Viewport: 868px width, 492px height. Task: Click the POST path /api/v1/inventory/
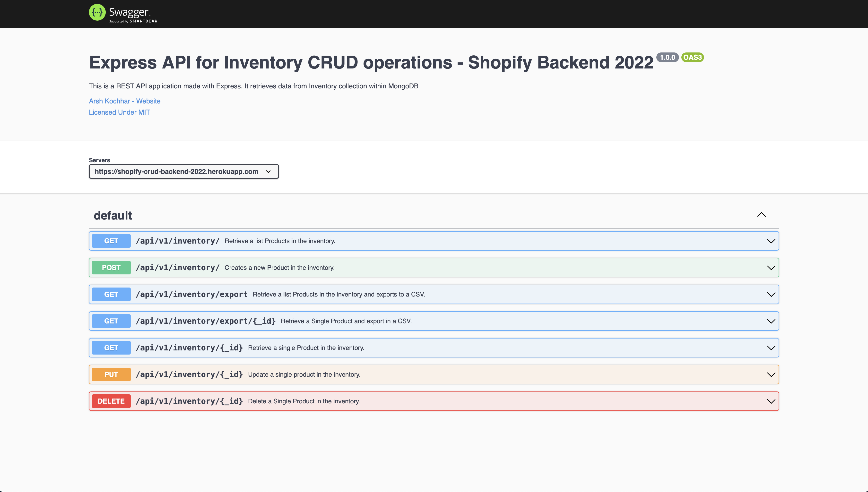click(x=178, y=268)
